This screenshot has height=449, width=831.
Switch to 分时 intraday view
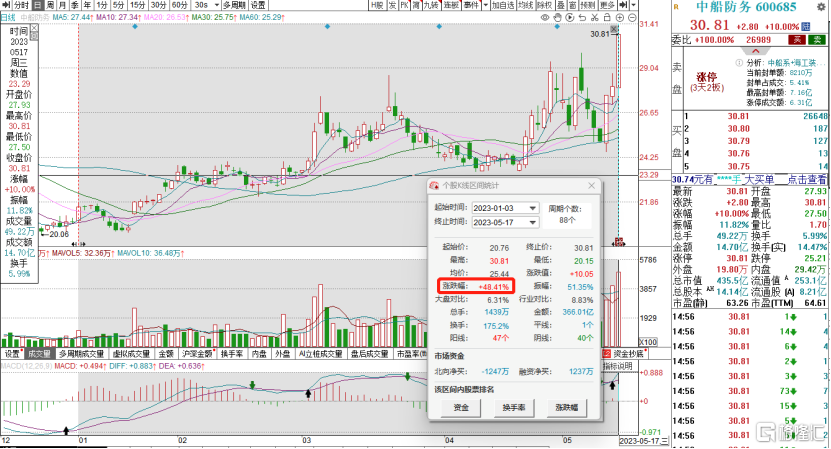(21, 5)
